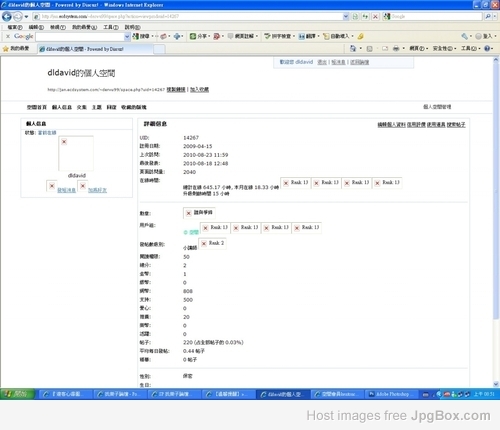Click the Favorites star icon
Image resolution: width=500 pixels, height=430 pixels.
point(5,49)
